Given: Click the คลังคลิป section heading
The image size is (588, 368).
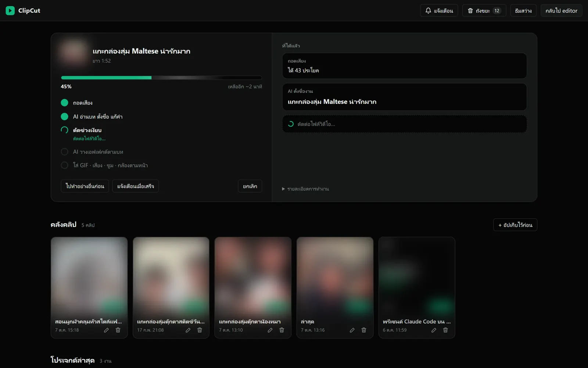Looking at the screenshot, I should pos(64,224).
